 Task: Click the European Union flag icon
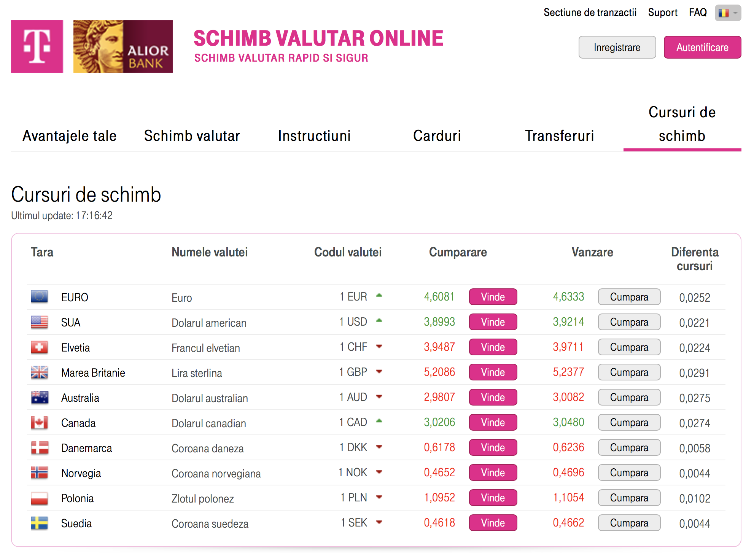pos(39,296)
